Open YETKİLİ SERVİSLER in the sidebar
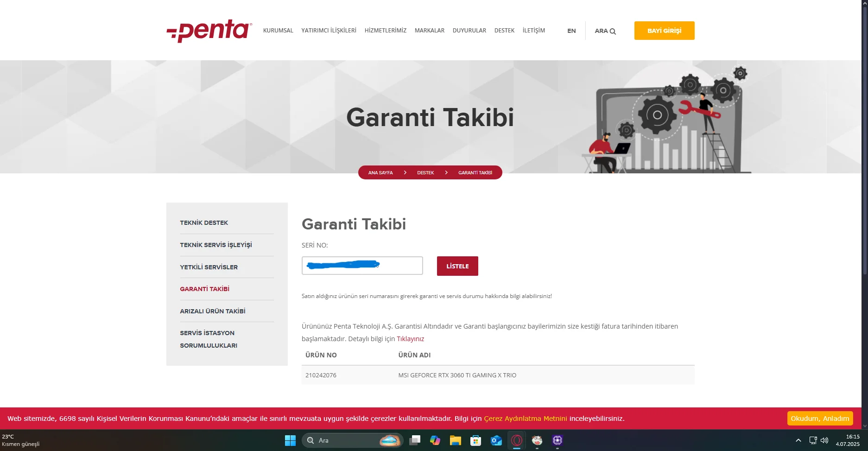The height and width of the screenshot is (451, 868). pos(209,267)
